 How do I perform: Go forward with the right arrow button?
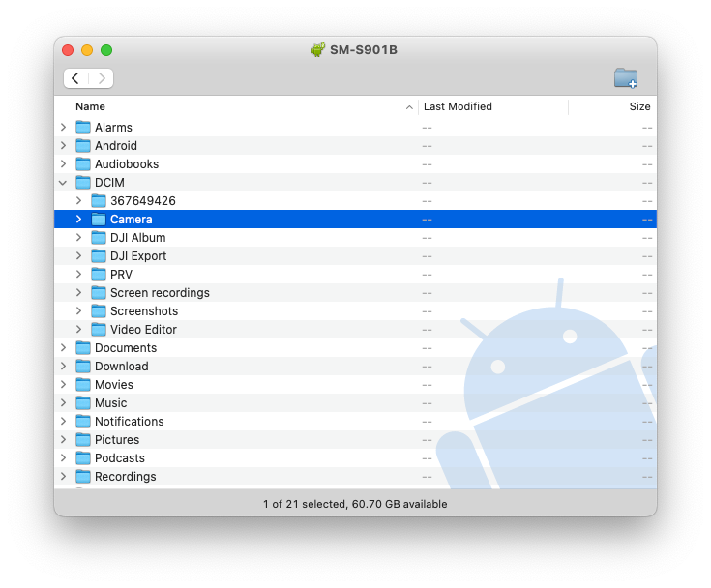102,78
